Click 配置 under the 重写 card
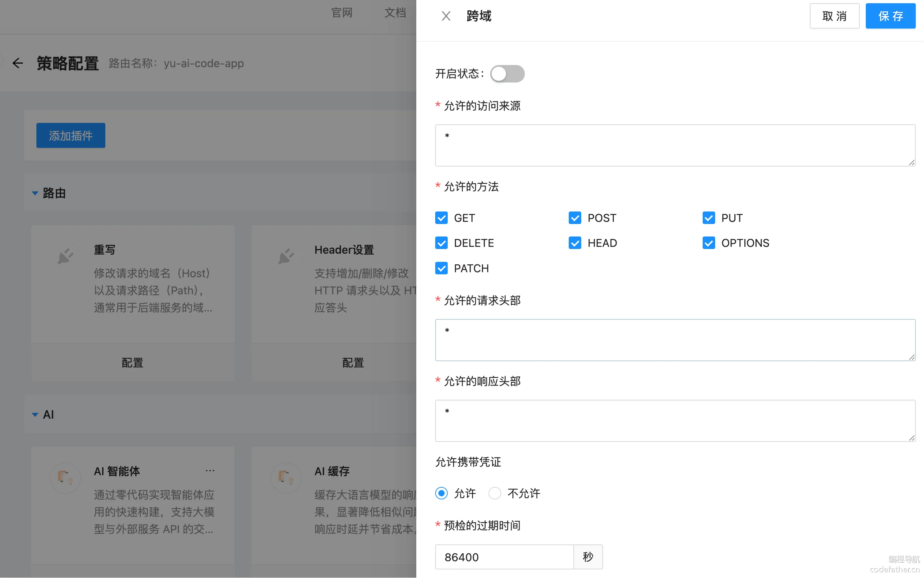Screen dimensions: 924x578 (x=132, y=363)
